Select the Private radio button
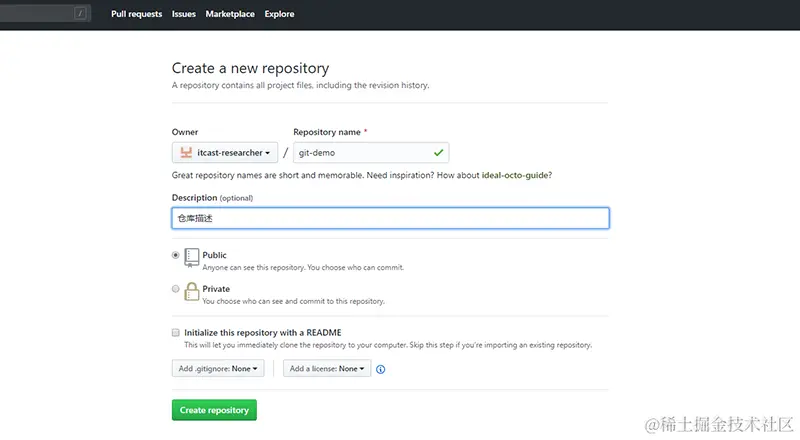 click(176, 288)
